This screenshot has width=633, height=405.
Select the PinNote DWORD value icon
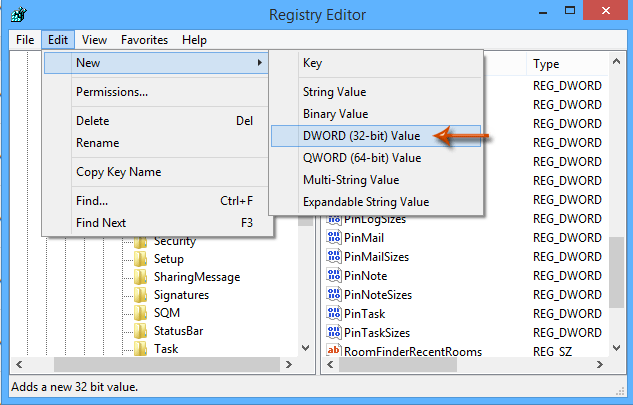334,275
